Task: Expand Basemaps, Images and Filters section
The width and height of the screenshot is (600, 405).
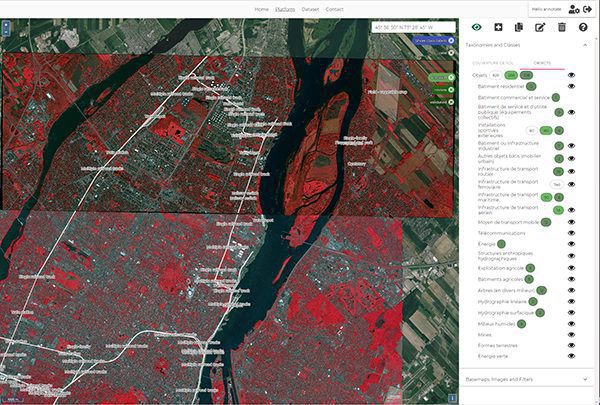Action: (585, 380)
